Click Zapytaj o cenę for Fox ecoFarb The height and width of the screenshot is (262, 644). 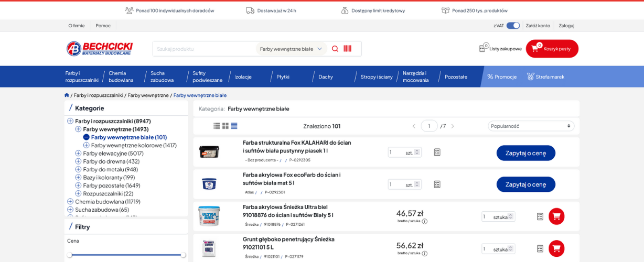click(526, 184)
